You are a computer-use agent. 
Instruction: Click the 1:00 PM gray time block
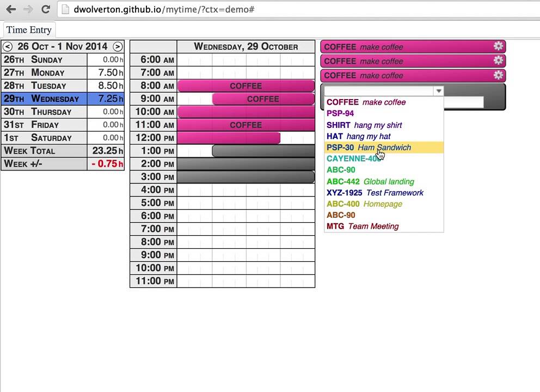coord(263,151)
